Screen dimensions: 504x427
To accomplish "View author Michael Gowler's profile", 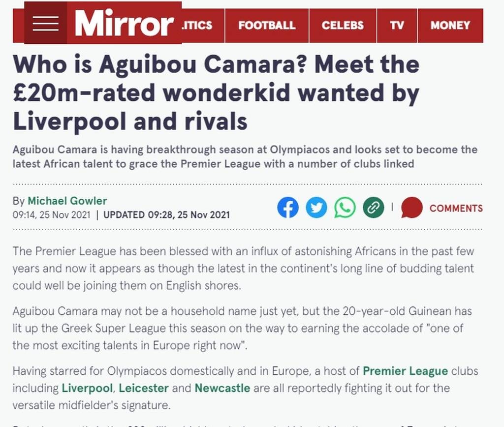I will (x=67, y=201).
